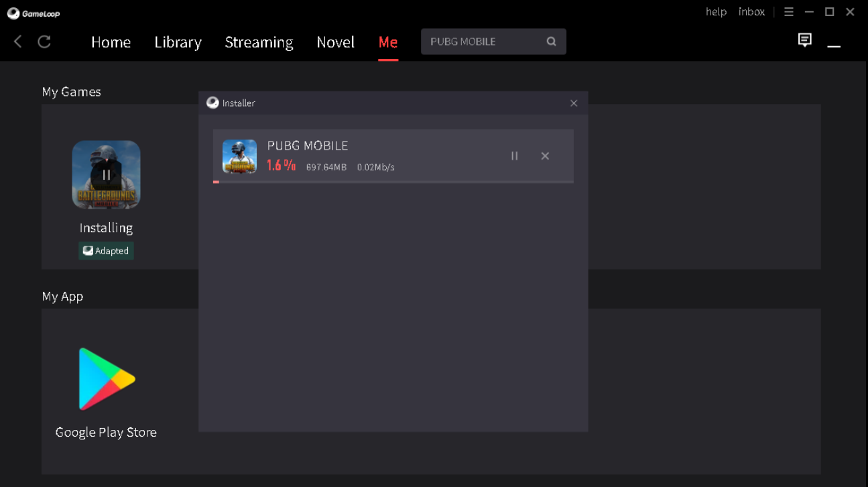868x487 pixels.
Task: Click the Installer dialog logo icon
Action: pyautogui.click(x=212, y=103)
